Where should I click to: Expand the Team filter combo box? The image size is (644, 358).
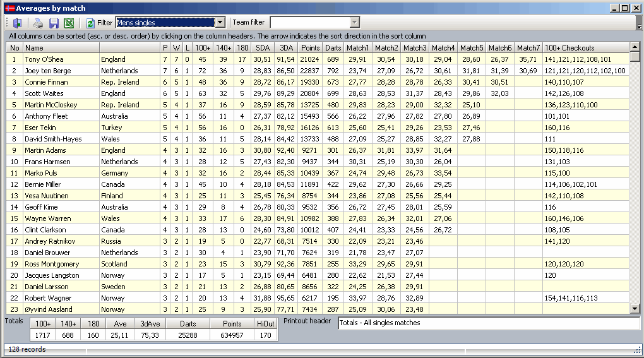pos(354,23)
